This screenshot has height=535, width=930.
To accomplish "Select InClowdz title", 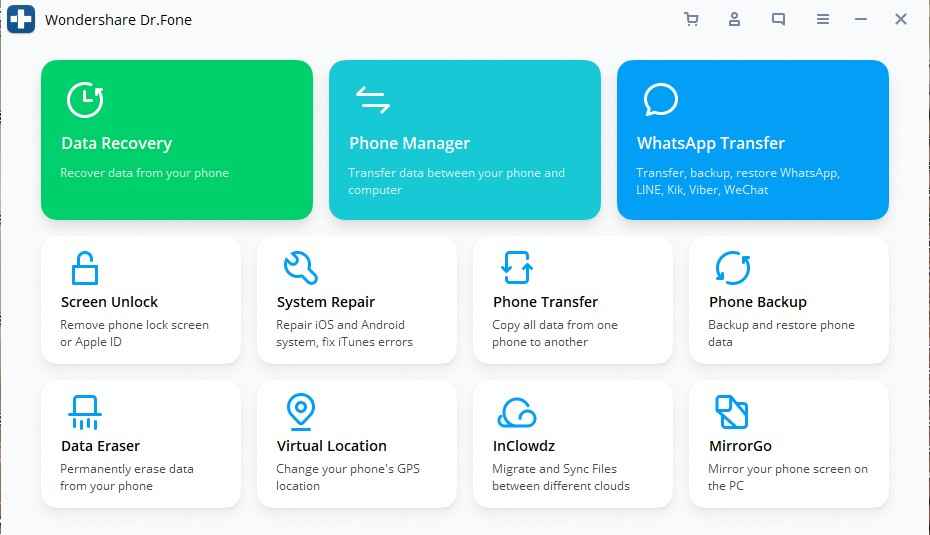I will point(524,446).
